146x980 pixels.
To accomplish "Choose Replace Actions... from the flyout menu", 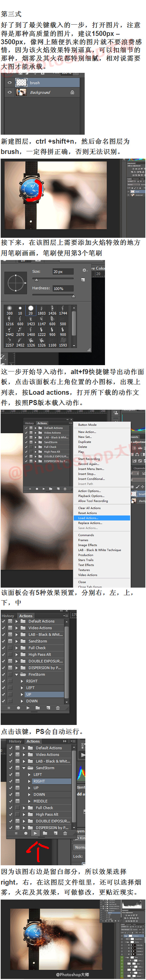I will (x=90, y=523).
